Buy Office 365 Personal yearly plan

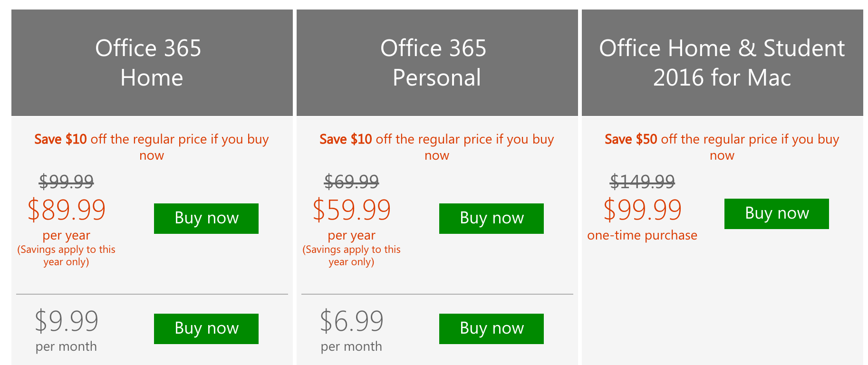click(x=491, y=219)
